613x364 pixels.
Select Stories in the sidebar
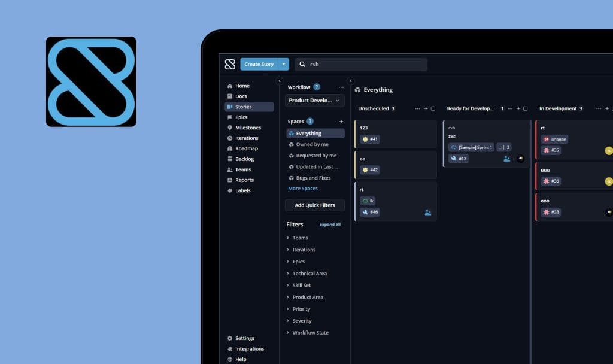point(249,107)
